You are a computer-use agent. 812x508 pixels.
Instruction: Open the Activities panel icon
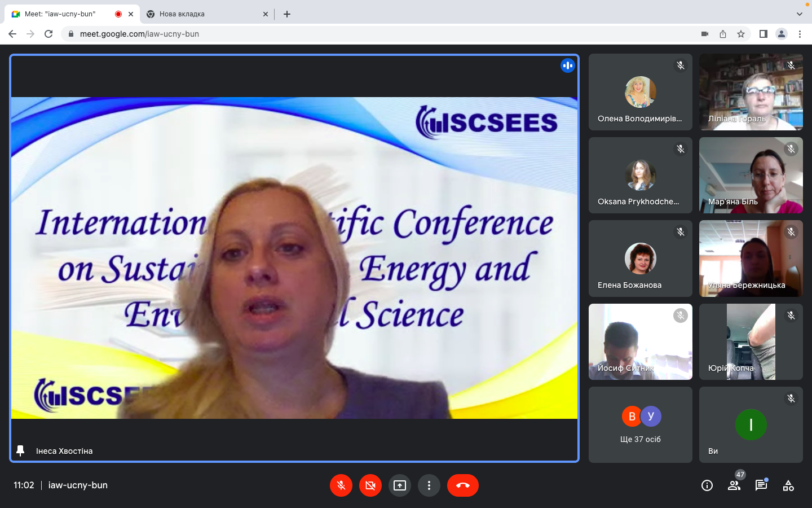tap(788, 485)
